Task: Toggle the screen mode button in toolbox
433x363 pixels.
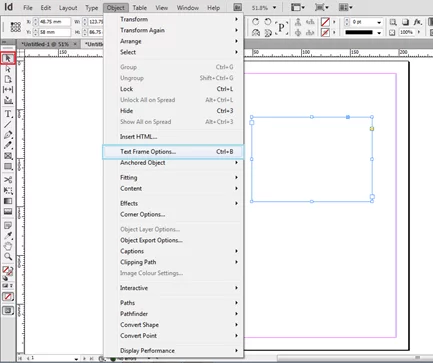Action: tap(8, 311)
